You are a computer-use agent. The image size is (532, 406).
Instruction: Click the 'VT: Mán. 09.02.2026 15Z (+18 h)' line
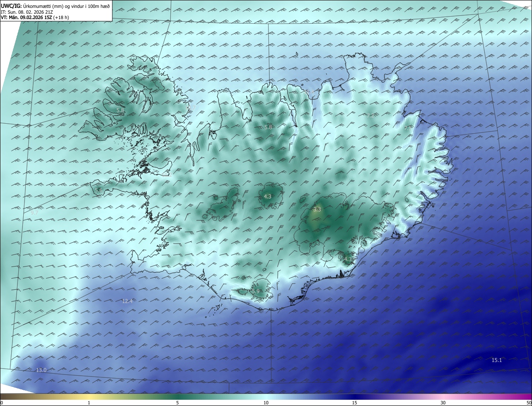coord(35,17)
